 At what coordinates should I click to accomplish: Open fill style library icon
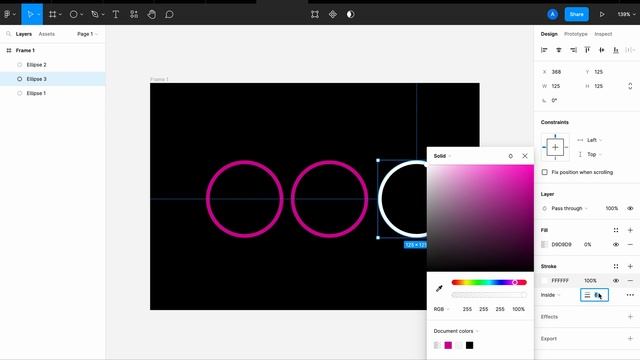616,230
